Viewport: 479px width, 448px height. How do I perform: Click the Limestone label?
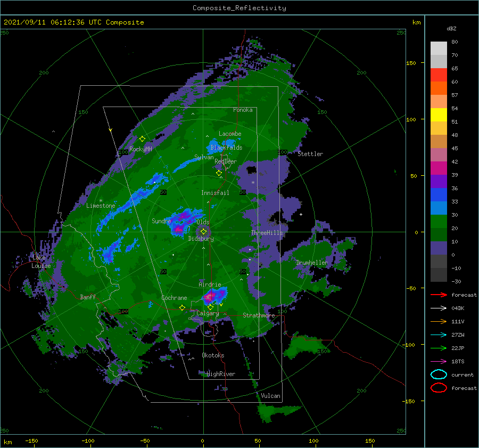(101, 206)
